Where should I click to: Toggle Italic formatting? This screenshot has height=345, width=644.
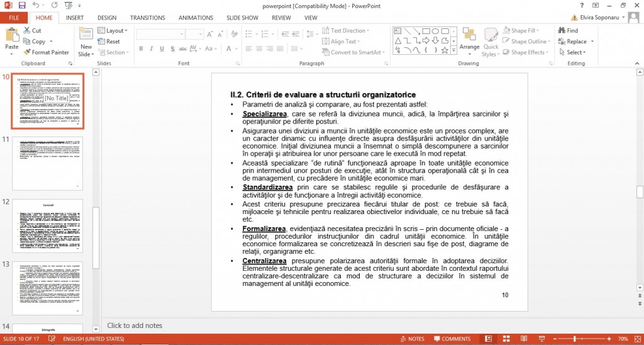click(x=151, y=48)
